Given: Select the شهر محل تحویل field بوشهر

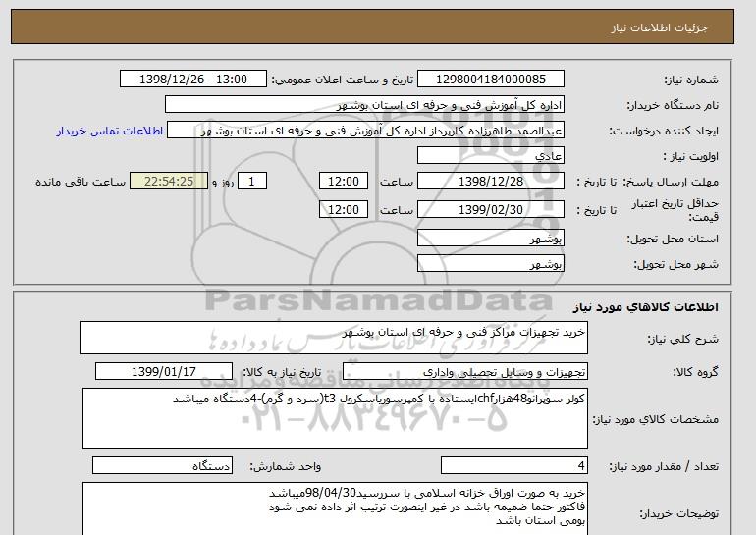Looking at the screenshot, I should point(490,264).
